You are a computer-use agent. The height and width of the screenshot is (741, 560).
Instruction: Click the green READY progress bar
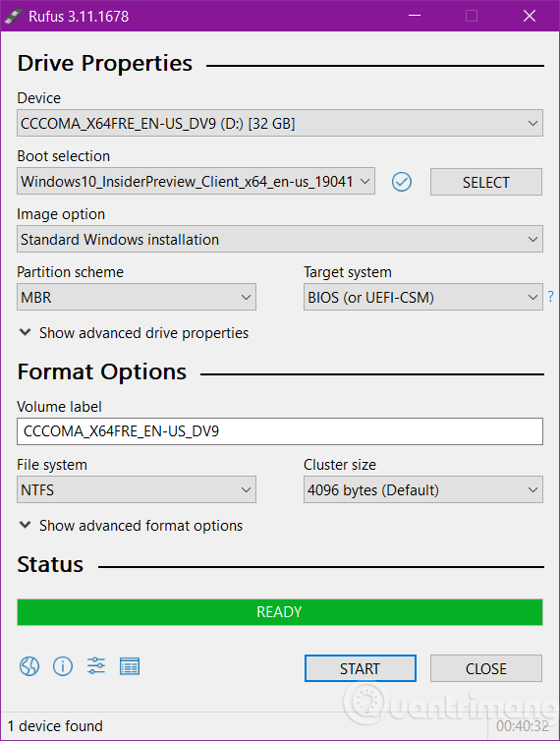pos(280,612)
